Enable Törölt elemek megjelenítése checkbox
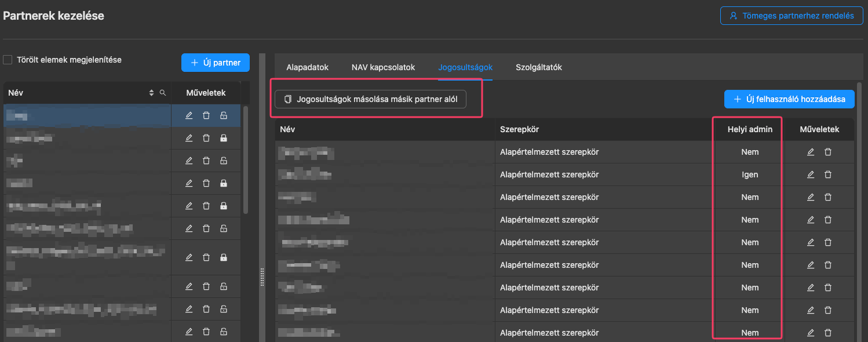Screen dimensions: 868x342 coord(8,60)
